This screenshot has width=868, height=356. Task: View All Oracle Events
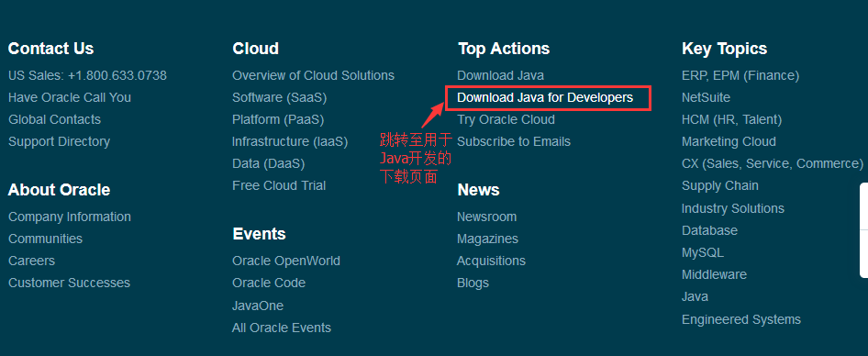pos(282,328)
